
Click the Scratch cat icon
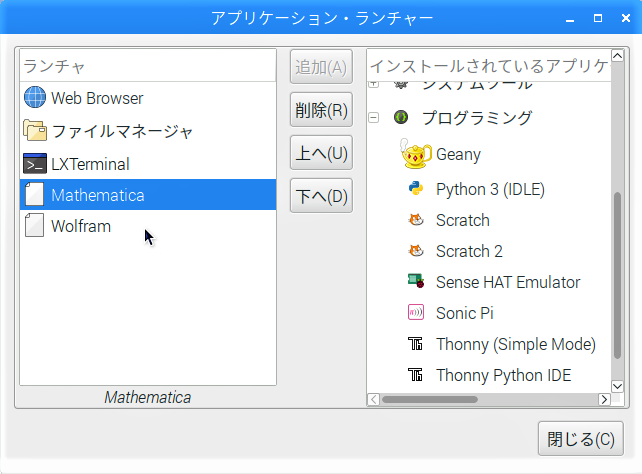(x=416, y=220)
